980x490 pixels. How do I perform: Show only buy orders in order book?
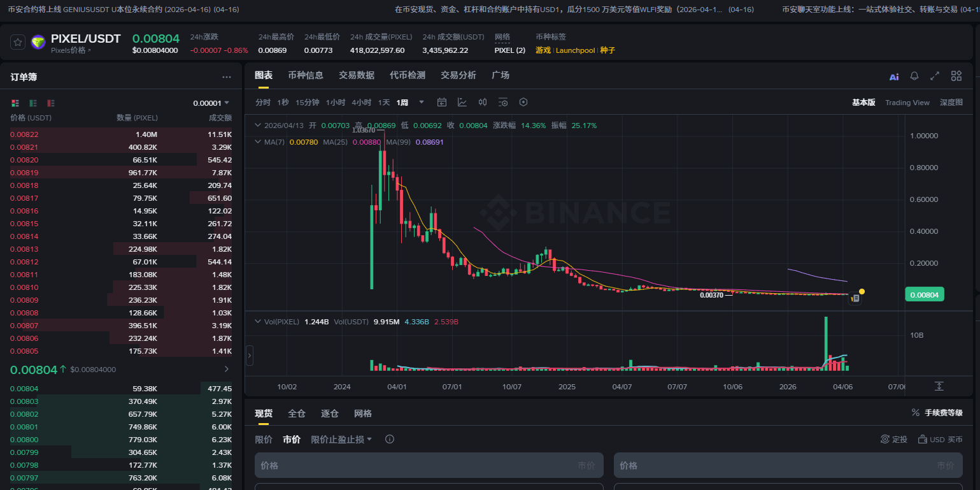33,103
